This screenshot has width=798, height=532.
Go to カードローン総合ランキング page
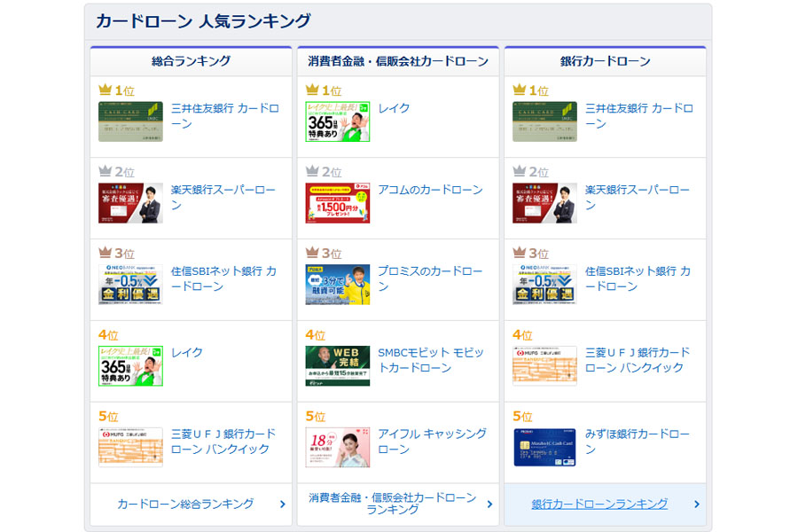coord(185,504)
